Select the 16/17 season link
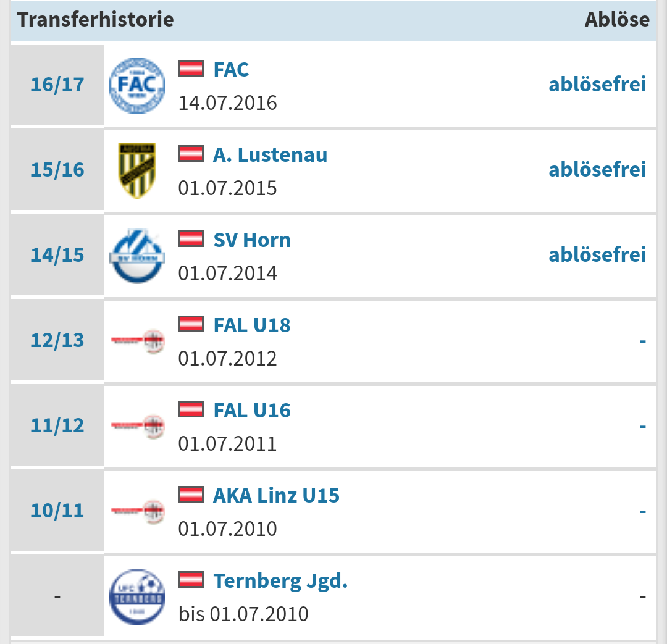The width and height of the screenshot is (667, 644). [x=57, y=85]
